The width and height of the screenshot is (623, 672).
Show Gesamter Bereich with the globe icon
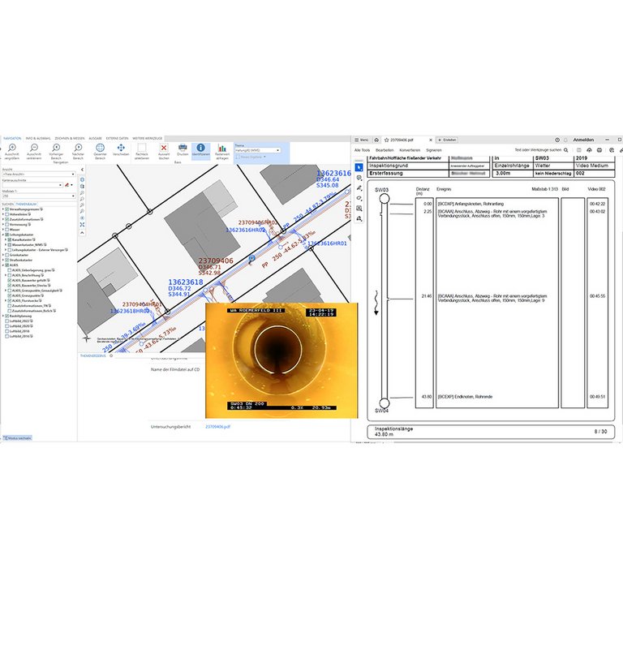coord(100,152)
